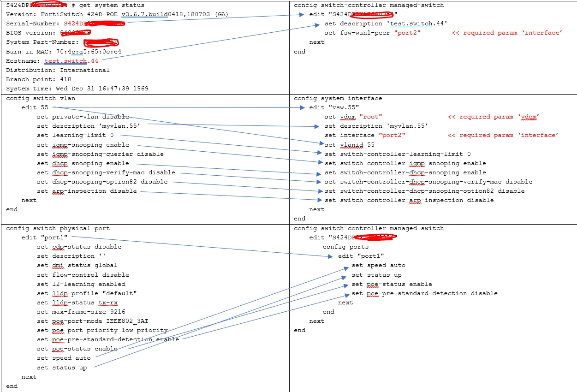Click 'System time: Wed Dec 31 16:47:39 1969'
577x392 pixels.
coord(77,89)
